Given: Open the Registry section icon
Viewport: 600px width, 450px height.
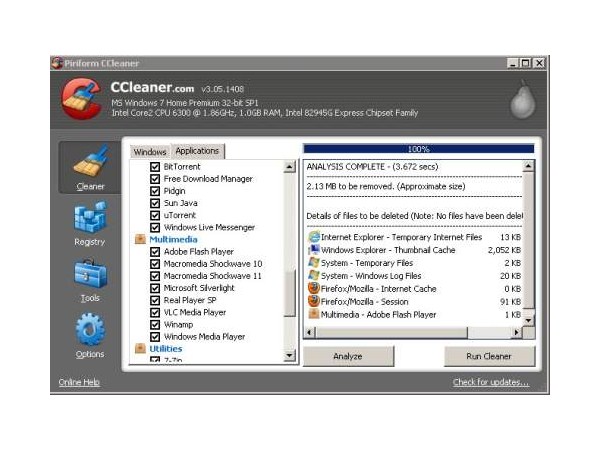Looking at the screenshot, I should click(90, 218).
